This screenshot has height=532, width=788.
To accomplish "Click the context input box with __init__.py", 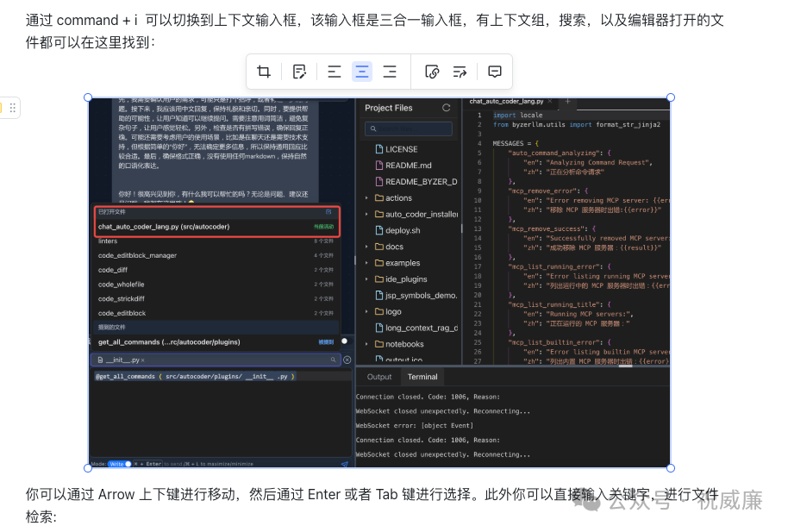I will (x=216, y=360).
